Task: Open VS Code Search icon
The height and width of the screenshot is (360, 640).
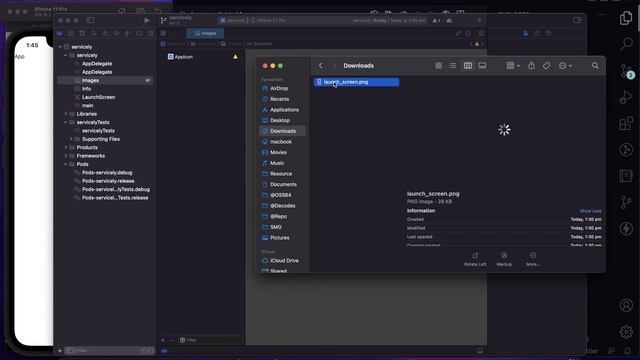Action: tap(626, 44)
